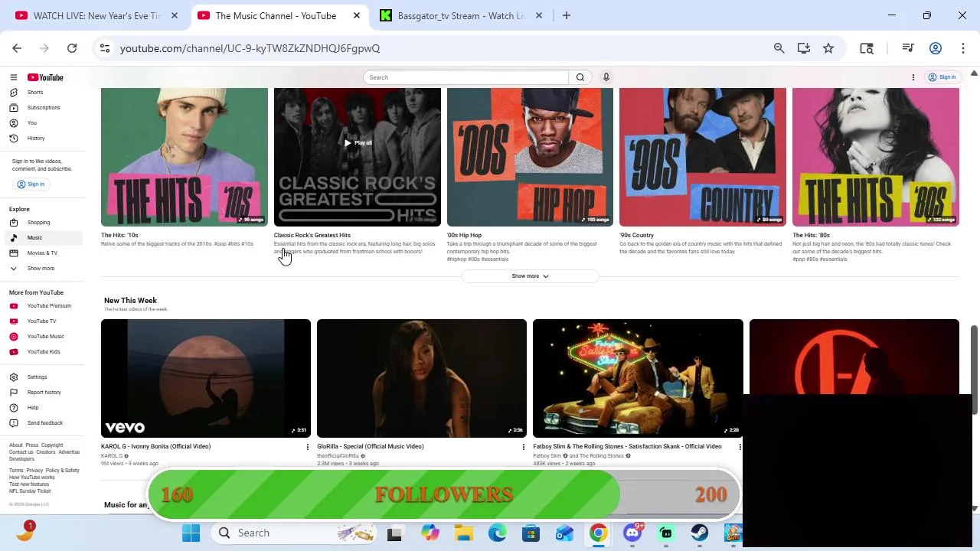The image size is (980, 551).
Task: Switch to Bassgator_tv Stream tab
Action: pyautogui.click(x=462, y=15)
